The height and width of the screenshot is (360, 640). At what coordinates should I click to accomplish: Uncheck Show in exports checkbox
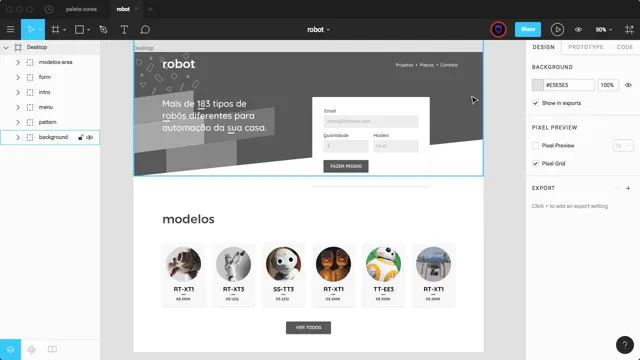click(x=536, y=103)
